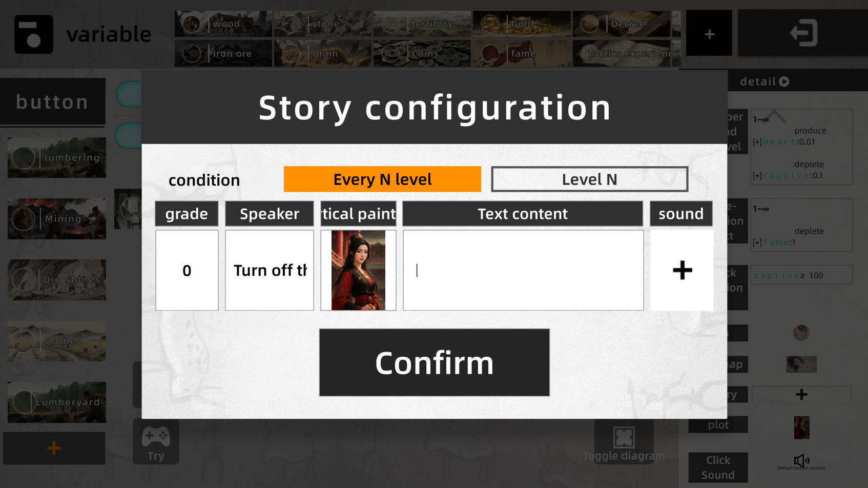
Task: Click the default button sounds speaker icon
Action: (801, 460)
